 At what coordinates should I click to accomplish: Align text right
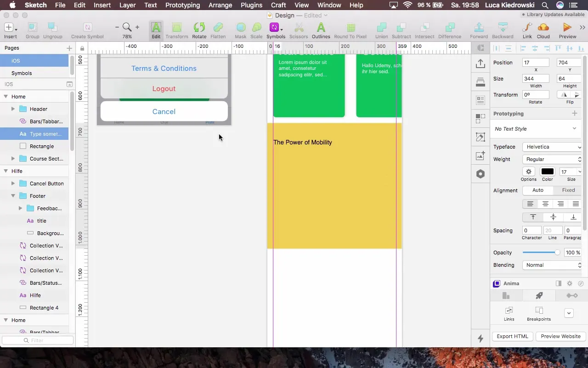(560, 204)
